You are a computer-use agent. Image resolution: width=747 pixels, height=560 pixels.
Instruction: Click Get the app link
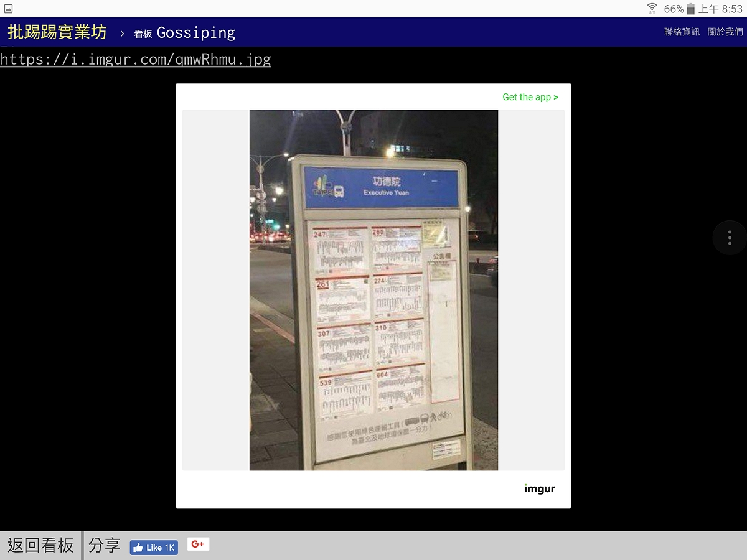(530, 97)
